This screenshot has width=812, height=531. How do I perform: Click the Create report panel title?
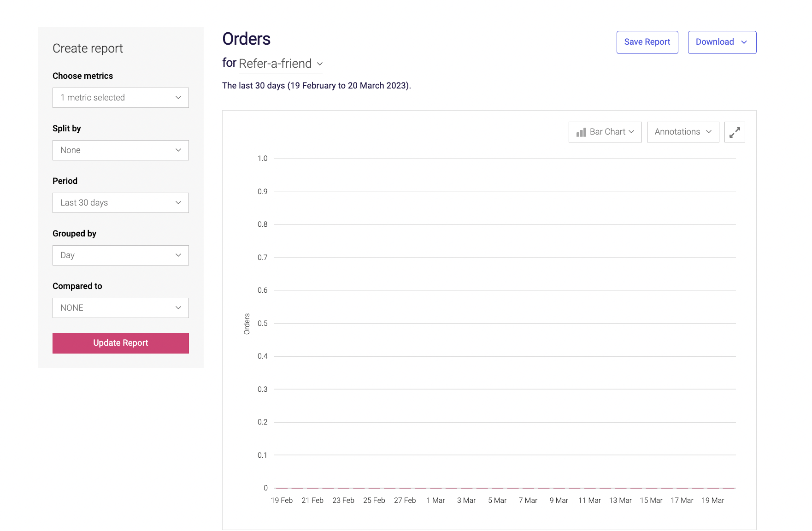88,48
